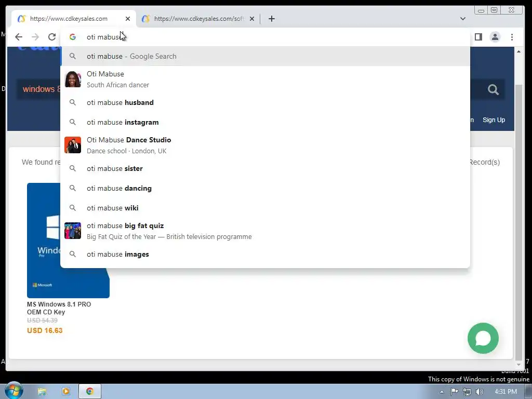Click Oti Mabuse portrait thumbnail
Viewport: 532px width, 399px height.
pos(73,79)
